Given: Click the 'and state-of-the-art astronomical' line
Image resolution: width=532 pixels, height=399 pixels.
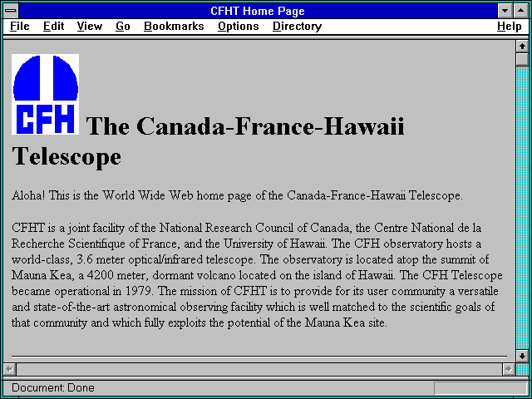Looking at the screenshot, I should tap(253, 307).
